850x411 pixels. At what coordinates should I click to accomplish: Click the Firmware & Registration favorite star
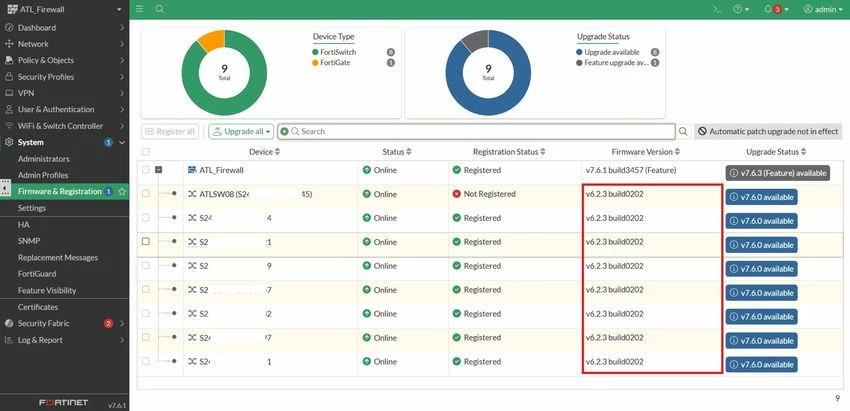tap(122, 191)
